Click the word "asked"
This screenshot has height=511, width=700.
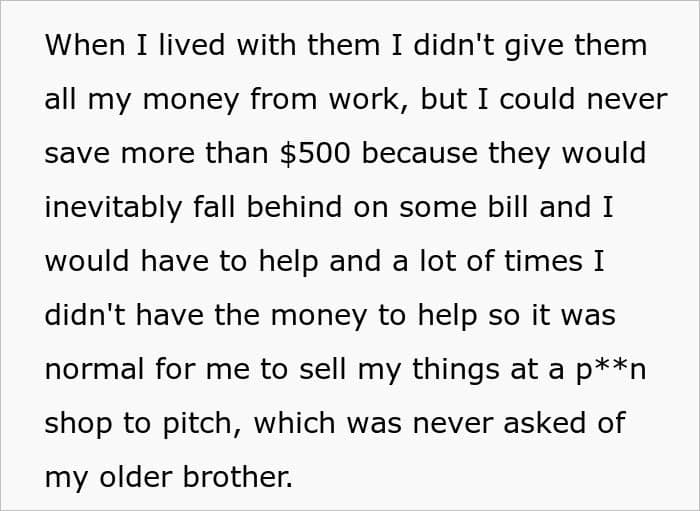552,423
